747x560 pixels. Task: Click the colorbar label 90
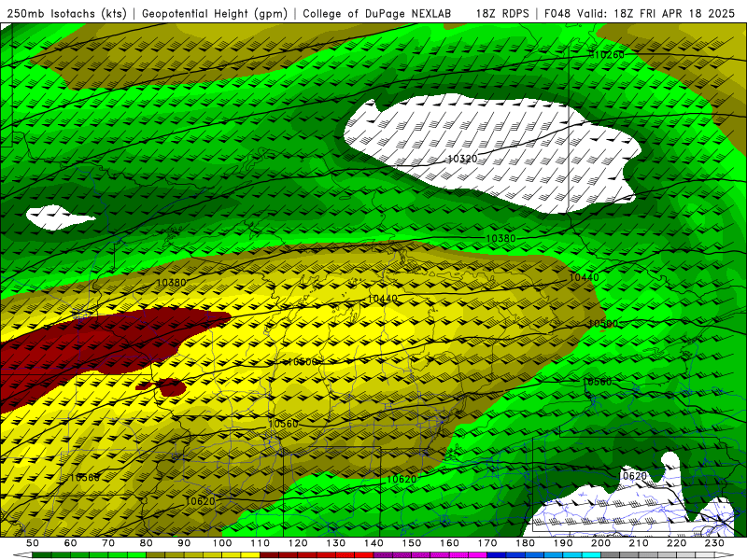(x=184, y=543)
